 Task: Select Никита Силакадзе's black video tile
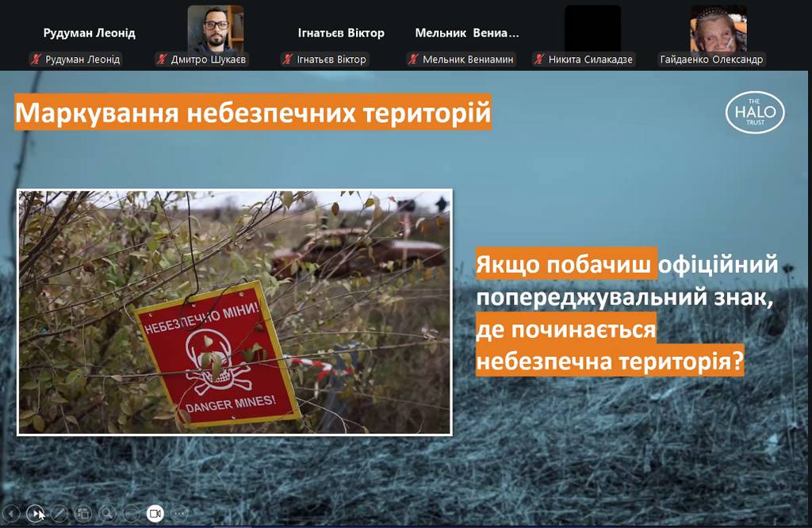pyautogui.click(x=592, y=28)
